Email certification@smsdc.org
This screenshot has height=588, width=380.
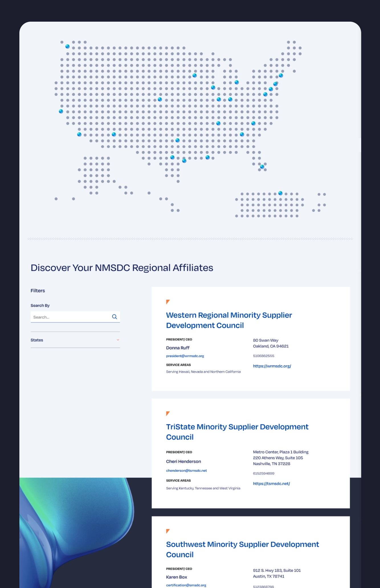pos(186,585)
